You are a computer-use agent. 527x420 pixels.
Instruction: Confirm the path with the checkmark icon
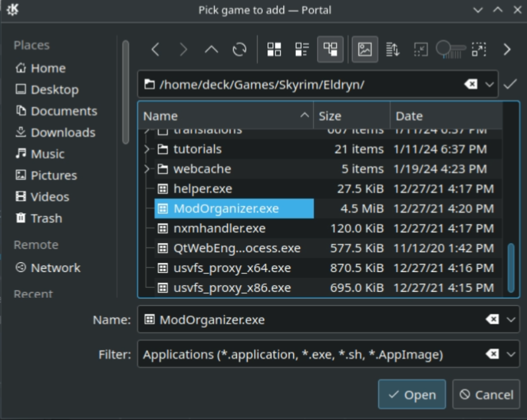tap(509, 85)
